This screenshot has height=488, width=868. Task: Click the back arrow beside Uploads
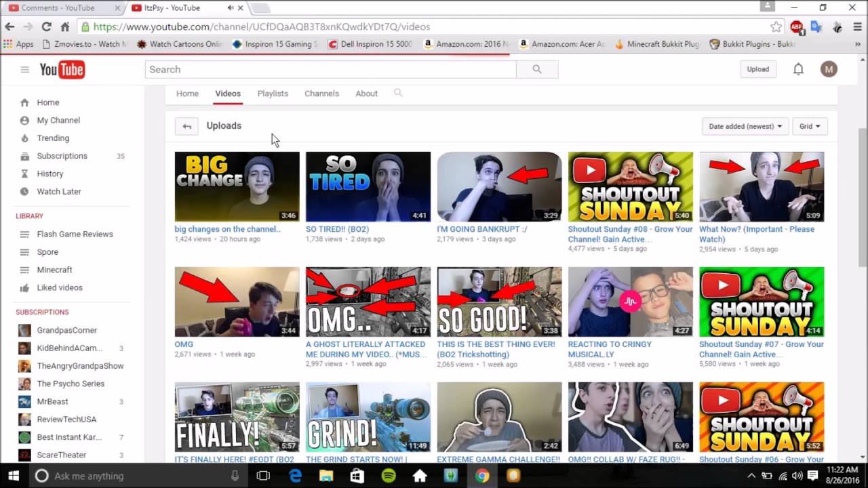[186, 126]
